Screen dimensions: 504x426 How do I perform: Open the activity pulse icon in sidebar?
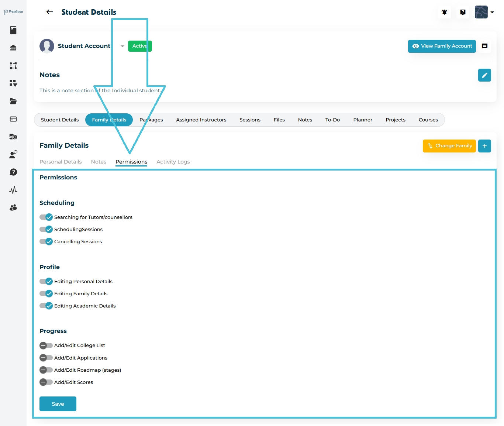13,190
